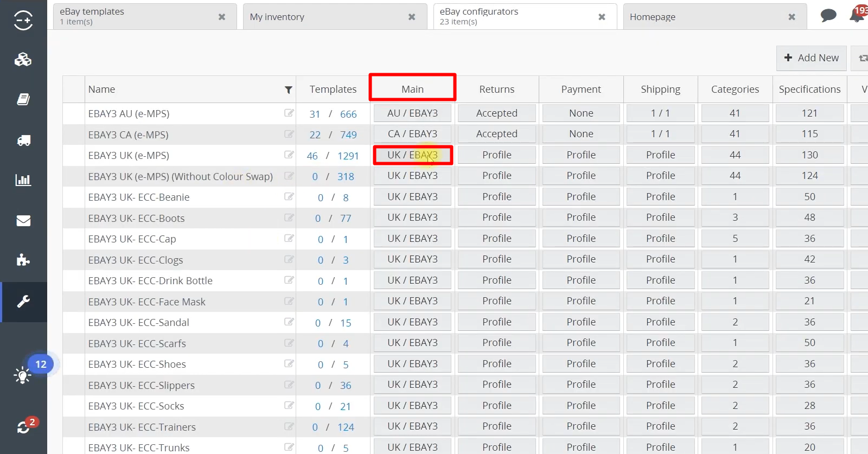Open the wrench settings sidebar icon
Viewport: 868px width, 454px height.
tap(23, 302)
